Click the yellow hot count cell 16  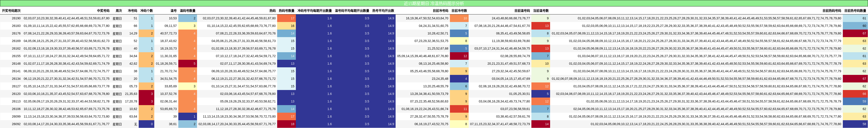point(287,26)
